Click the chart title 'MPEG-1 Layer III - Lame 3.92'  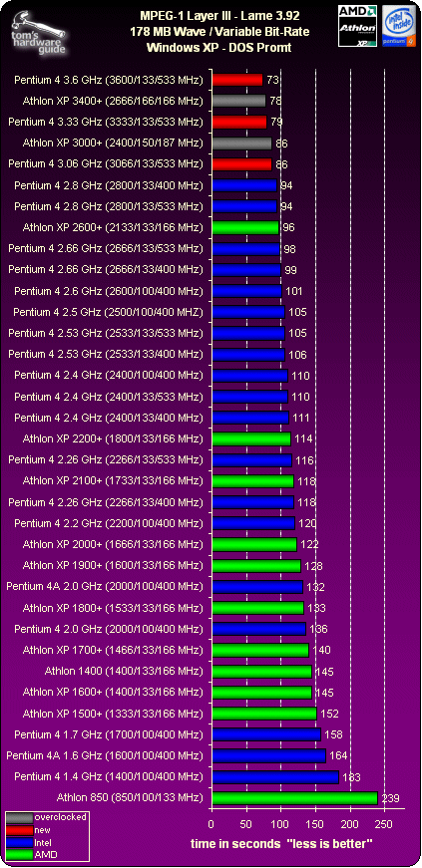[x=217, y=18]
